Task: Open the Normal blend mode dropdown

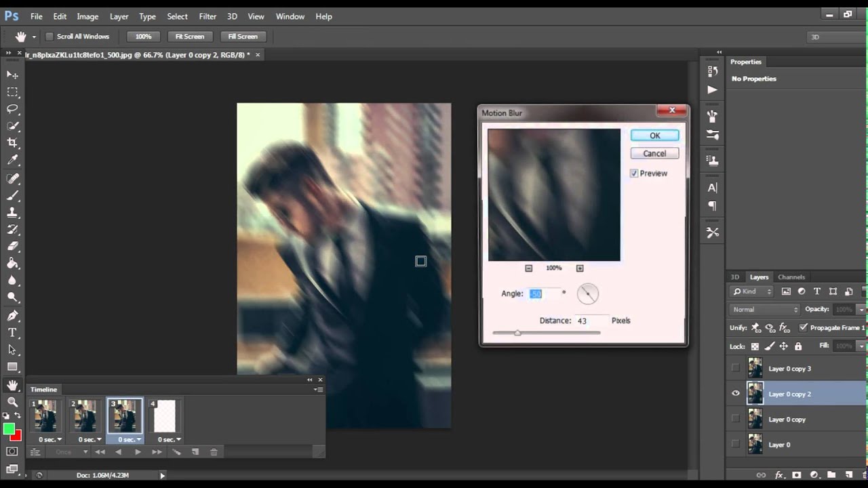Action: pyautogui.click(x=764, y=310)
